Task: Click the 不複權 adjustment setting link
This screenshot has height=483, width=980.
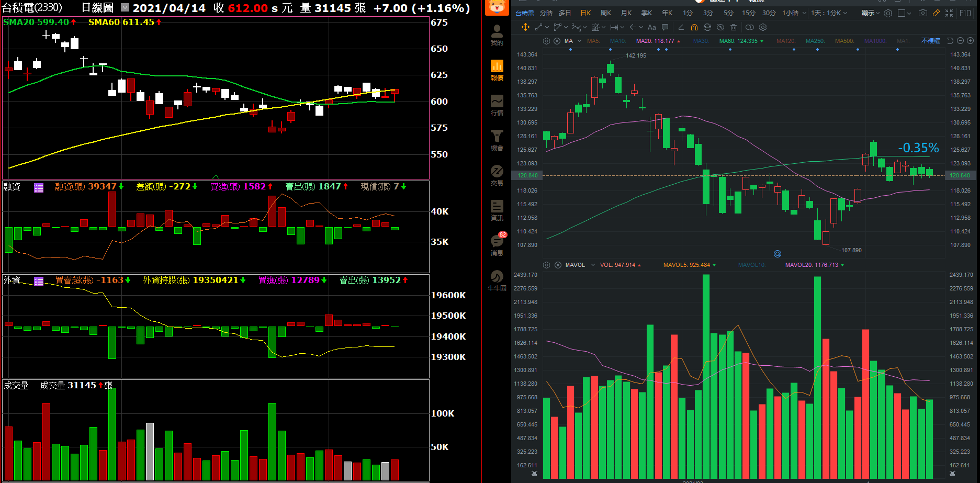Action: (x=930, y=41)
